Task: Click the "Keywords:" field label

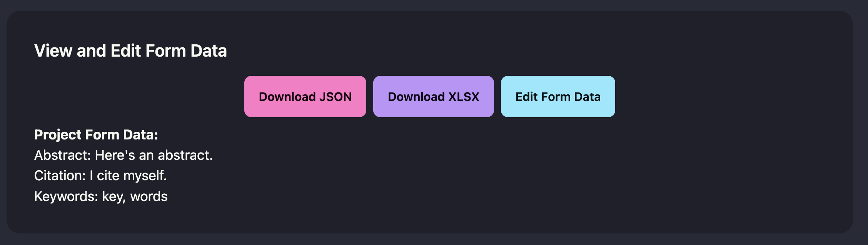Action: tap(66, 196)
